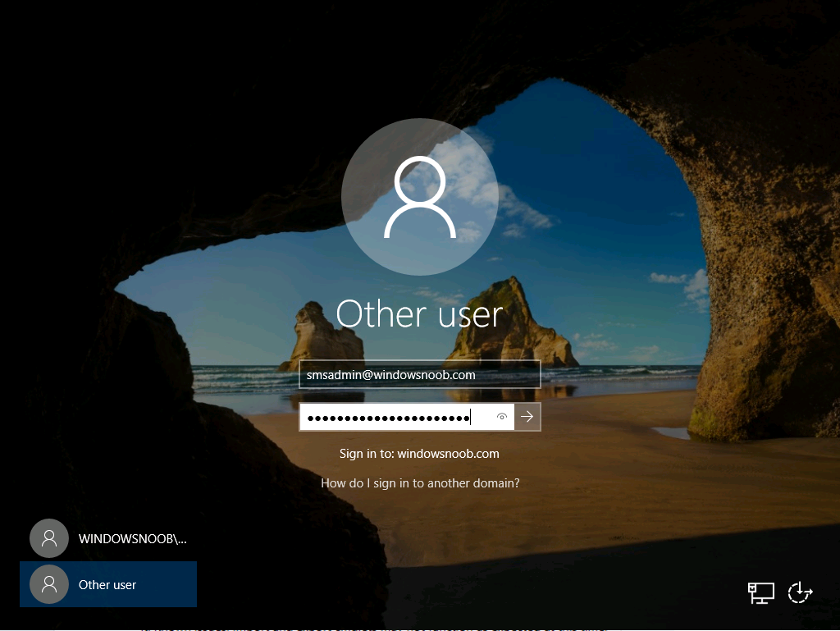Click the large 'Other user' heading
Screen dimensions: 840x631
pos(419,314)
